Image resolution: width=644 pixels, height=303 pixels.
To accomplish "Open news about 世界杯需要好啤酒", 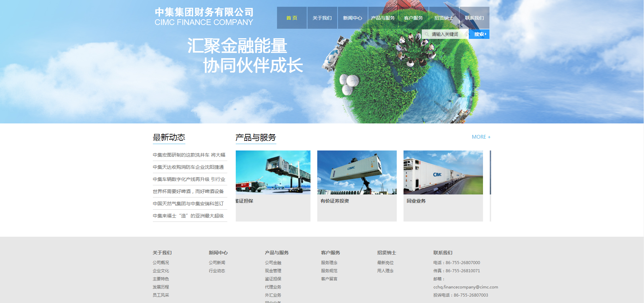I will [x=188, y=191].
